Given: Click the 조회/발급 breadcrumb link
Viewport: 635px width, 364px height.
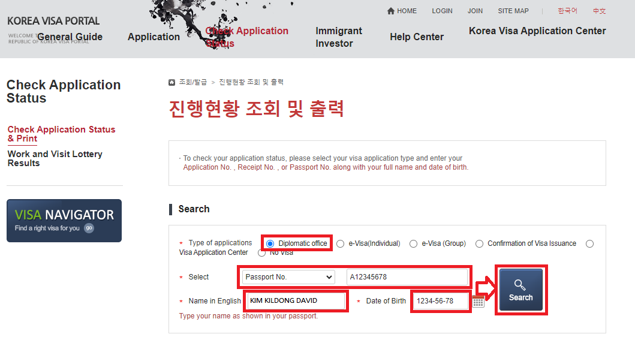Looking at the screenshot, I should coord(192,82).
